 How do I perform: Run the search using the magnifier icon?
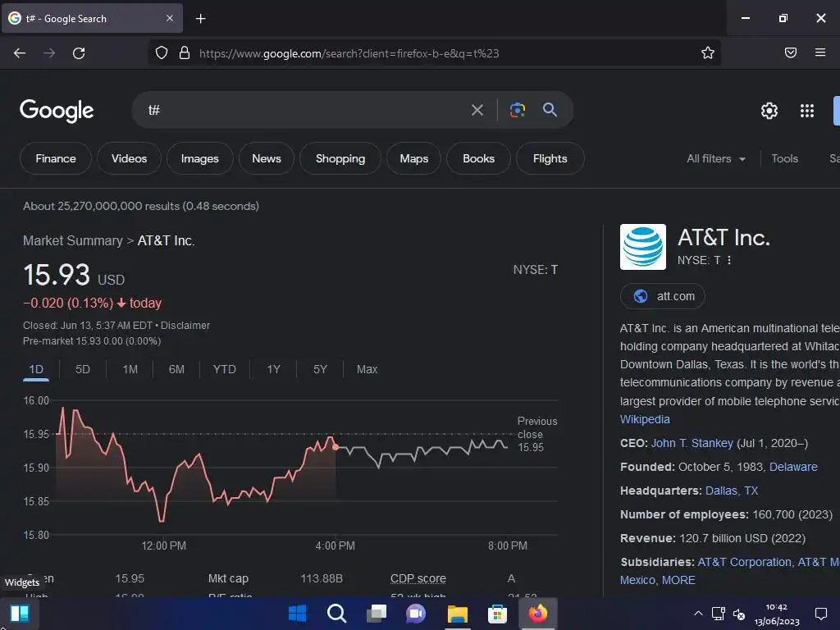(550, 110)
